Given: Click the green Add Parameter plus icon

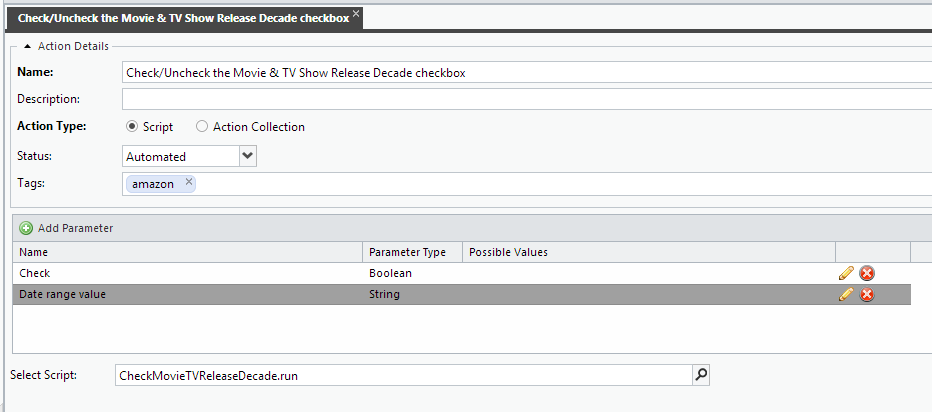Looking at the screenshot, I should pos(26,228).
